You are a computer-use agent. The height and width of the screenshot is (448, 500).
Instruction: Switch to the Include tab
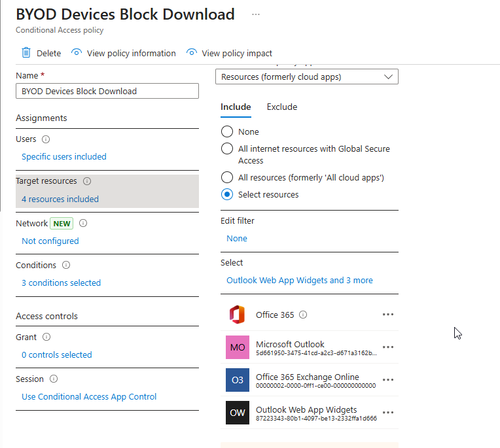(x=236, y=107)
